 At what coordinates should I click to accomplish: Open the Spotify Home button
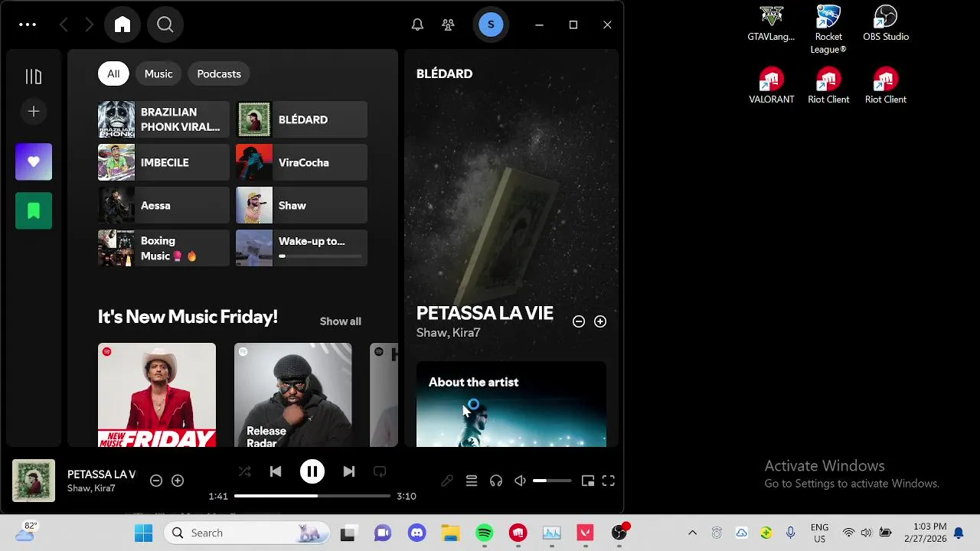[122, 24]
